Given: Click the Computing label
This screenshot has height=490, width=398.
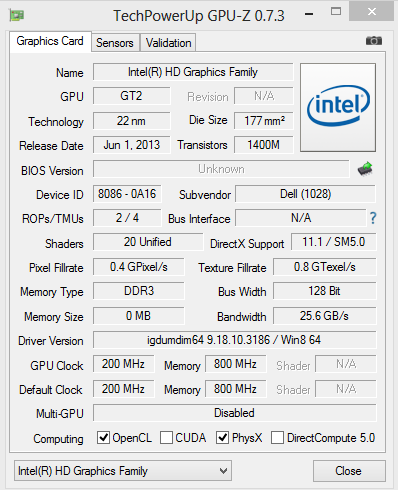Looking at the screenshot, I should tap(58, 439).
